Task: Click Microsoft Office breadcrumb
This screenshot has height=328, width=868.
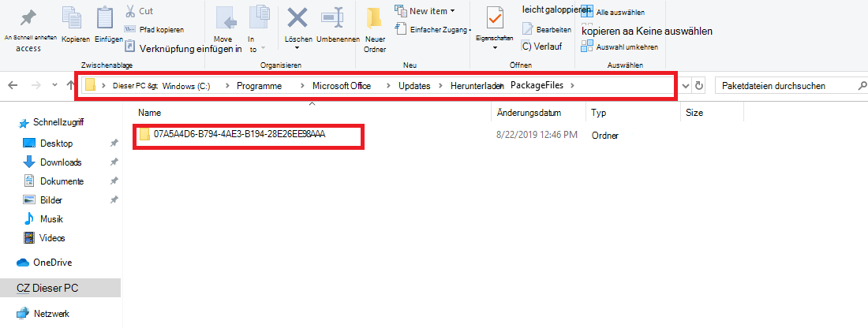Action: 342,86
